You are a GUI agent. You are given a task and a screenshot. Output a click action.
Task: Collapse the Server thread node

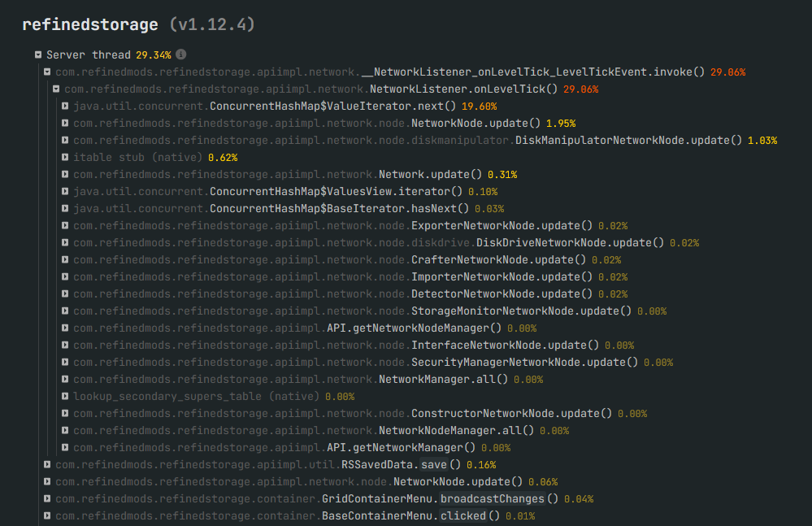[x=38, y=54]
